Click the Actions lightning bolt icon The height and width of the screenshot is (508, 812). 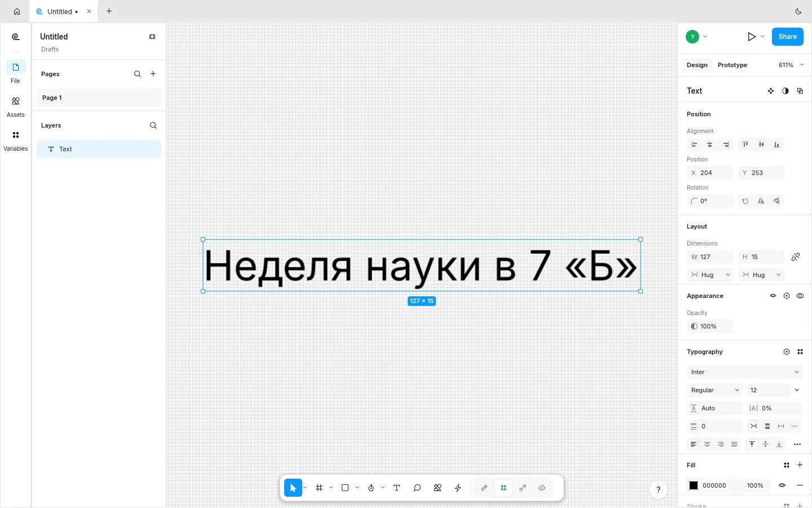458,488
